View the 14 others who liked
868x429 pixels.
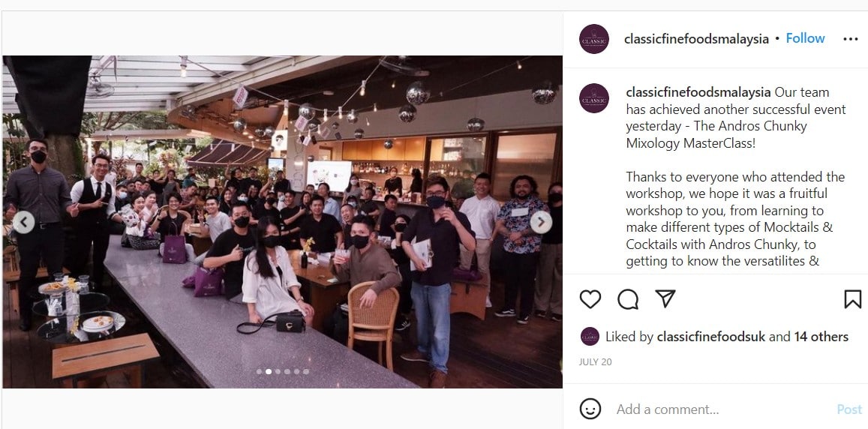click(821, 337)
